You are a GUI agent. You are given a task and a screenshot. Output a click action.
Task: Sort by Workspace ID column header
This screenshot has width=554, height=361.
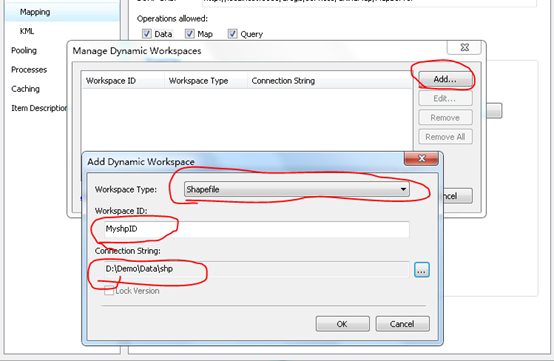[x=123, y=81]
